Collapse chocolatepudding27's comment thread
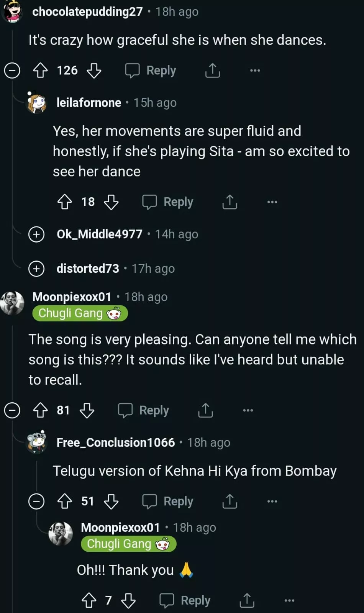This screenshot has height=613, width=364. (12, 70)
